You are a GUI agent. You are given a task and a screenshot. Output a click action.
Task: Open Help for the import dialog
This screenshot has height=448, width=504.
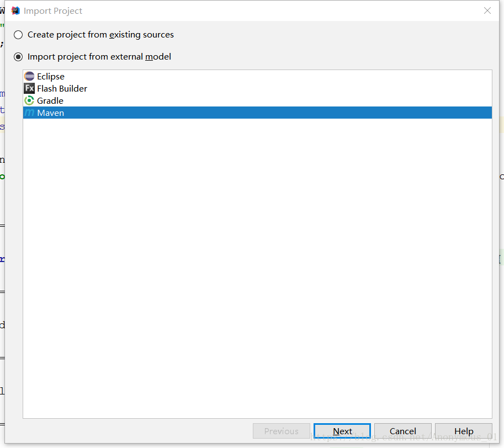coord(464,431)
